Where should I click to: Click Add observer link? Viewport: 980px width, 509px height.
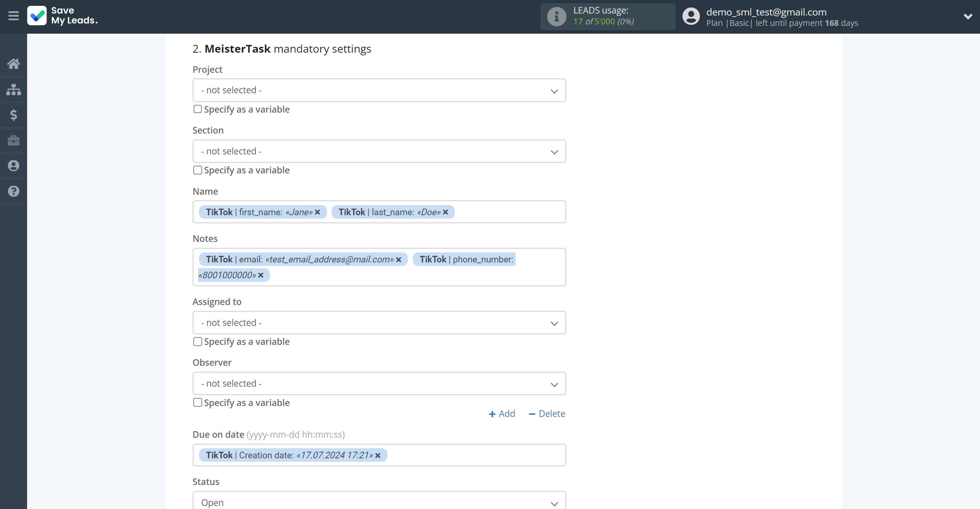click(502, 414)
